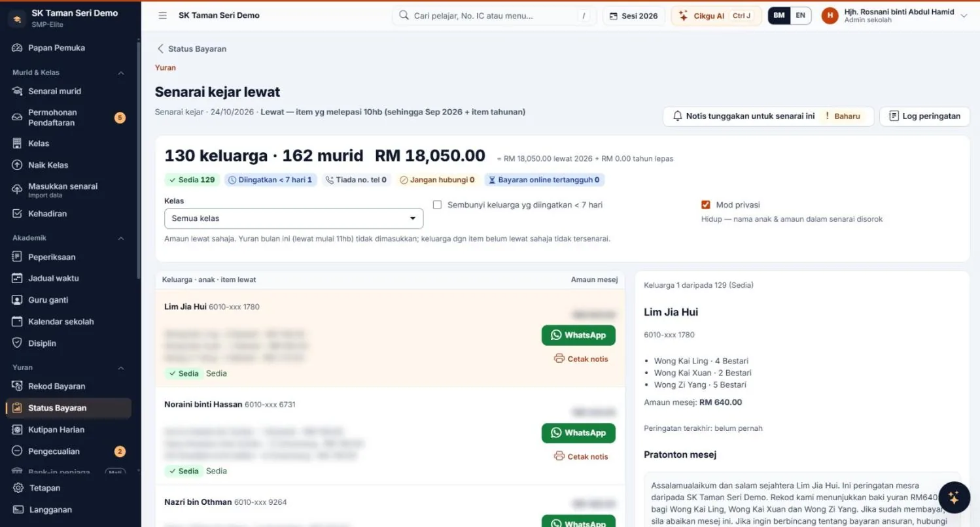Click the Disiplin shield icon
The width and height of the screenshot is (980, 527).
click(18, 343)
